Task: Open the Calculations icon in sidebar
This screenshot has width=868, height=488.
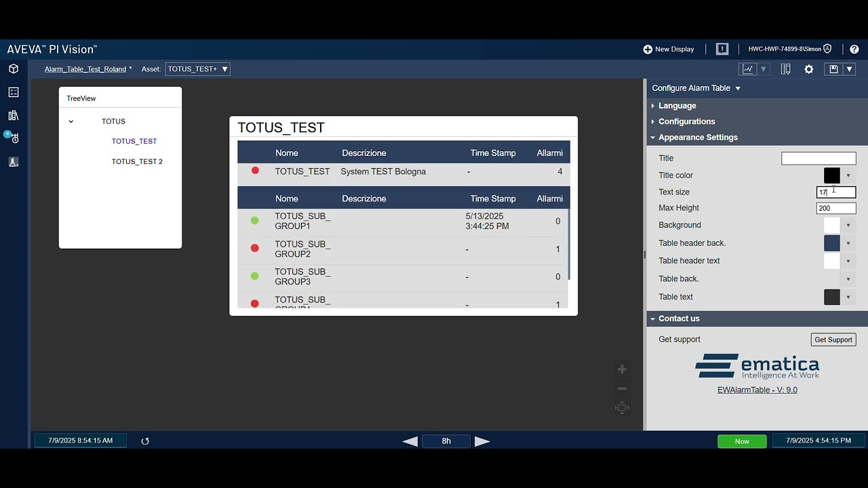Action: pos(14,92)
